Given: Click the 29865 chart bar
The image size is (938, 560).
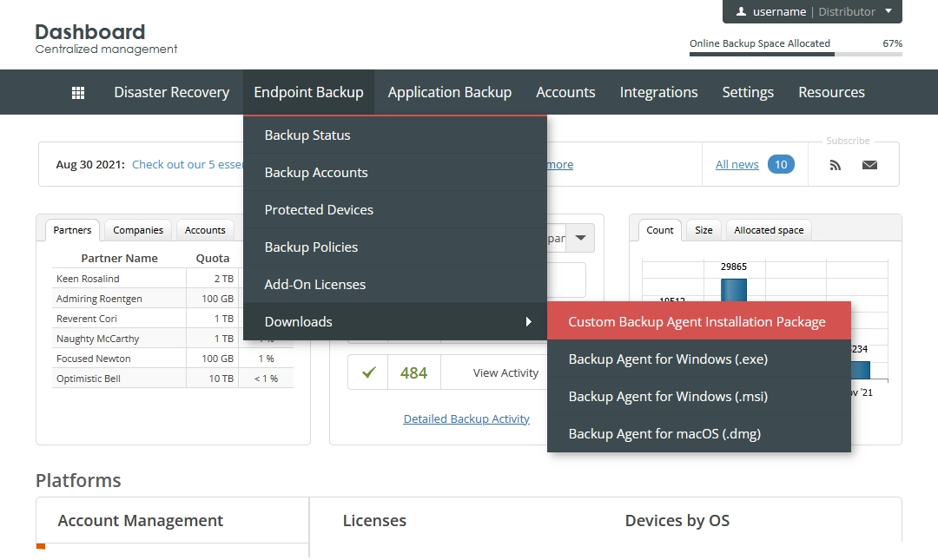Looking at the screenshot, I should coord(733,290).
